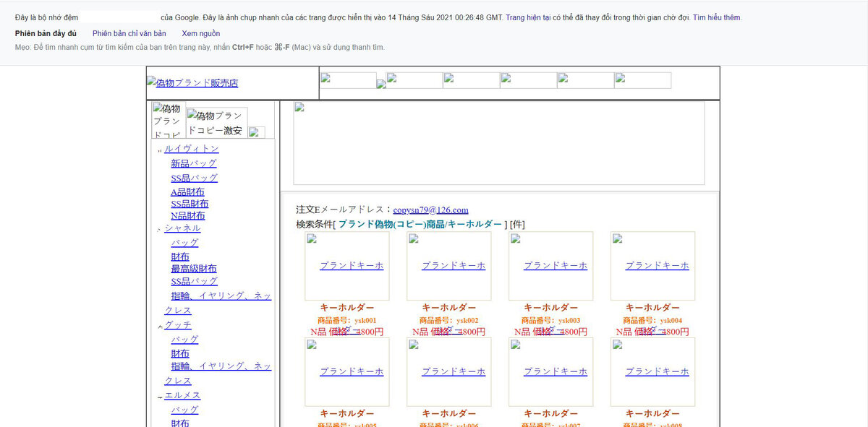Screen dimensions: 868x427
Task: Open バッグ under エルメス
Action: coord(184,410)
